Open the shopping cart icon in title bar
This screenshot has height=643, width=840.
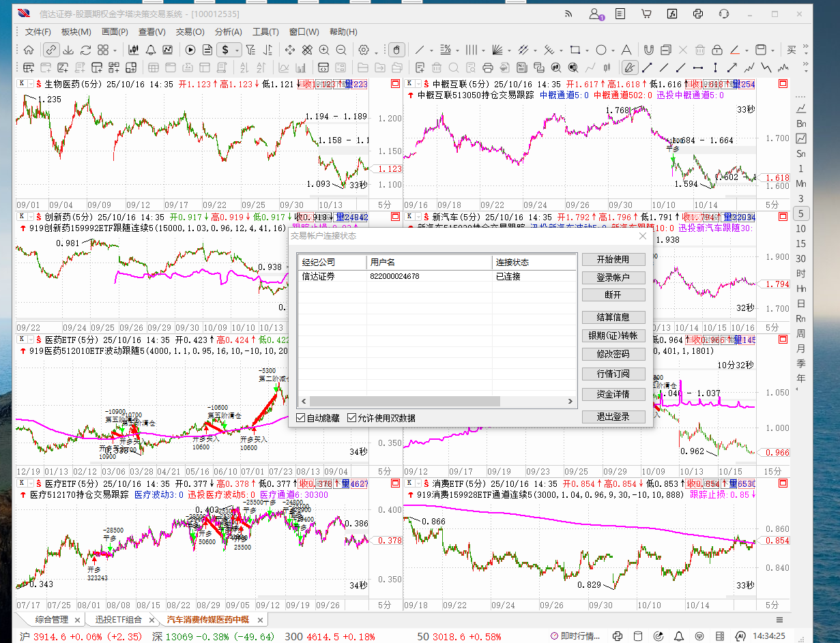646,14
